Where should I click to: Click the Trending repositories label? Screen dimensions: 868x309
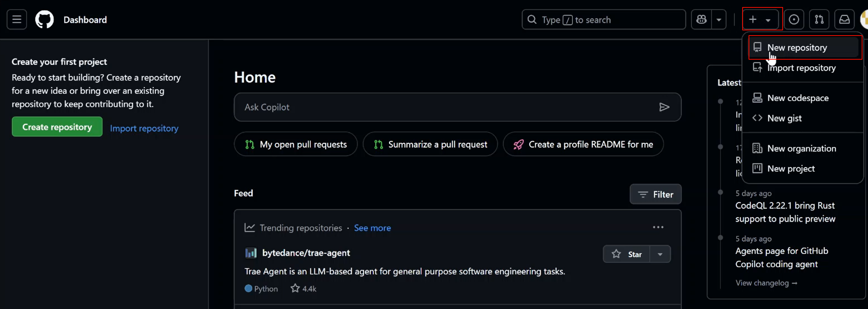click(301, 228)
